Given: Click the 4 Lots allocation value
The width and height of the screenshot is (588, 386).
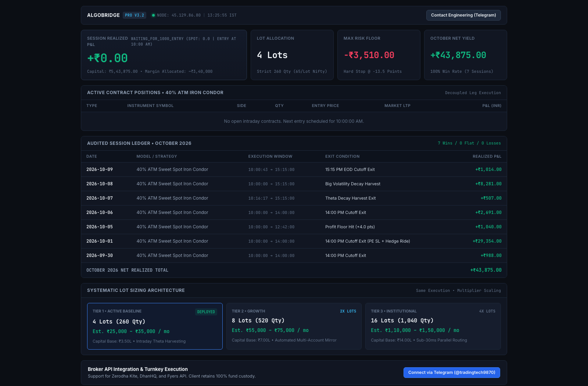Looking at the screenshot, I should (x=272, y=55).
